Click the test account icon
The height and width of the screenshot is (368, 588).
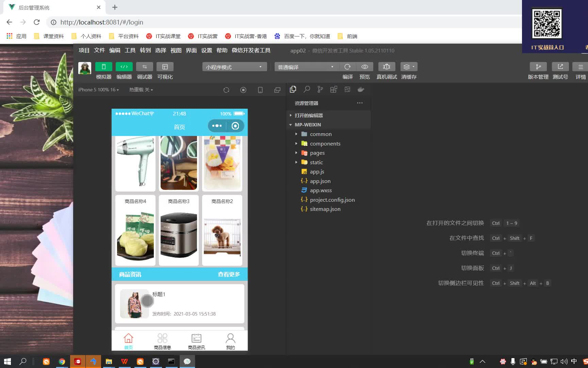pos(560,67)
